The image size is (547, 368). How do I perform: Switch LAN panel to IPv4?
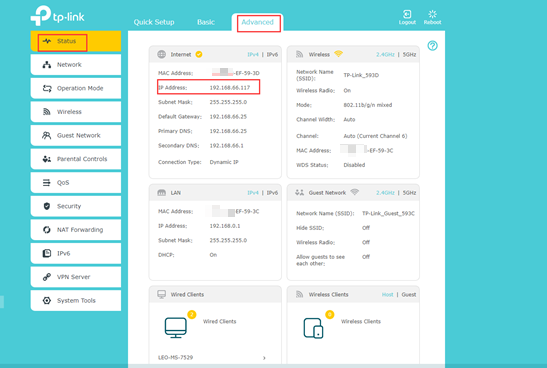click(x=253, y=193)
